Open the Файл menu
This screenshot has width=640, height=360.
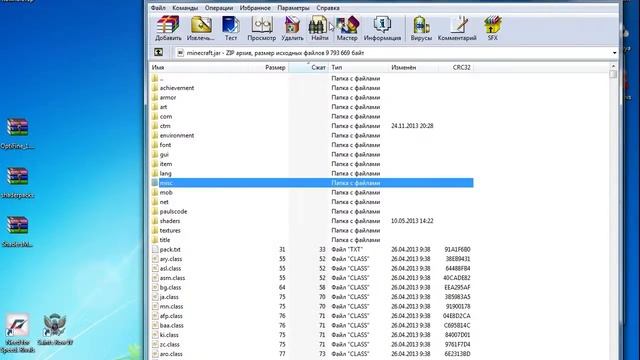point(158,8)
